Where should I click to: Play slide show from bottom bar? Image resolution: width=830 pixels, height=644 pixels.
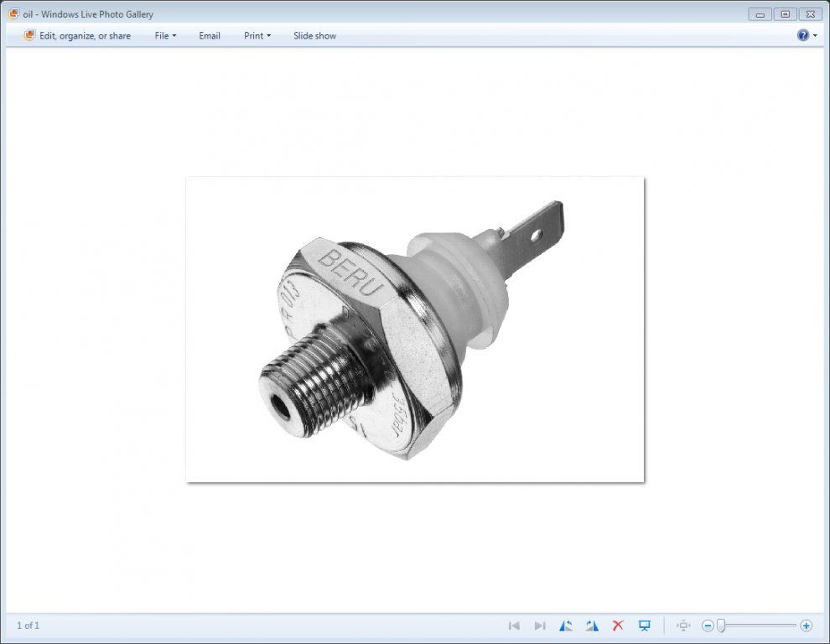click(x=644, y=626)
